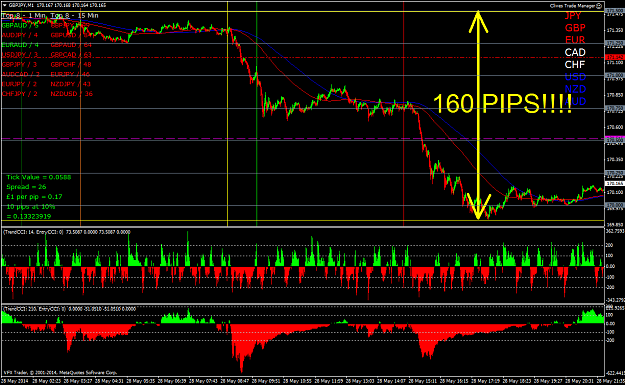Click the '28 May 08:47' time axis label

pyautogui.click(x=235, y=381)
